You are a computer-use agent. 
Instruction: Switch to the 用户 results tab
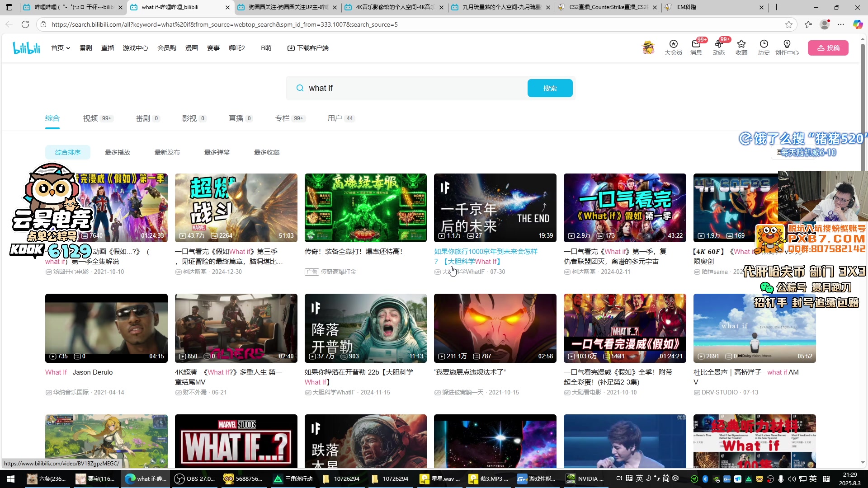[341, 118]
